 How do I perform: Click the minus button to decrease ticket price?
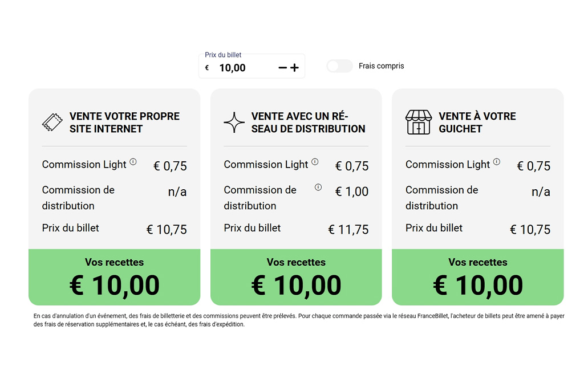tap(282, 68)
